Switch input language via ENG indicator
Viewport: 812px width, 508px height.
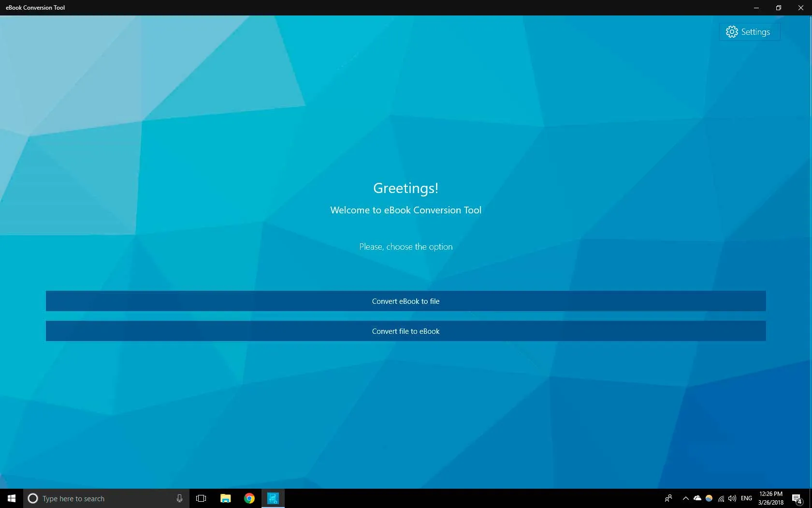[746, 498]
